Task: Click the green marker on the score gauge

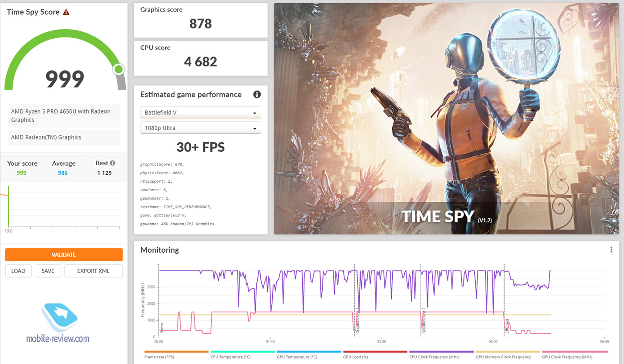Action: [x=119, y=69]
